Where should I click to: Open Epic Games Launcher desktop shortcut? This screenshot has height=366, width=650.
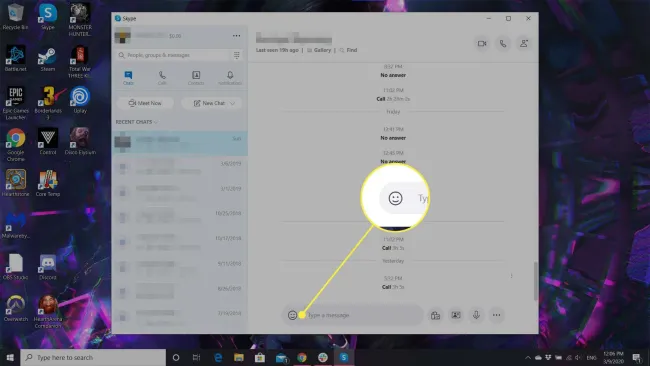click(x=15, y=103)
